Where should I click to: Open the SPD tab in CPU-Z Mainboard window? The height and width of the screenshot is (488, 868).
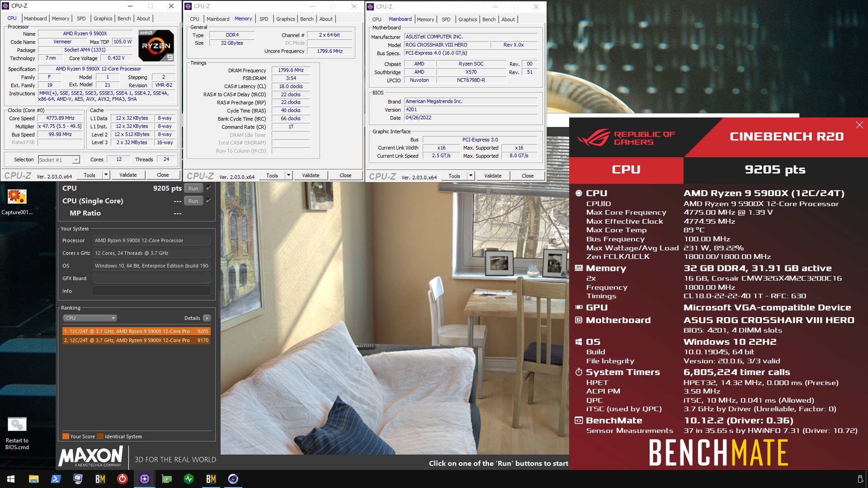click(x=446, y=19)
